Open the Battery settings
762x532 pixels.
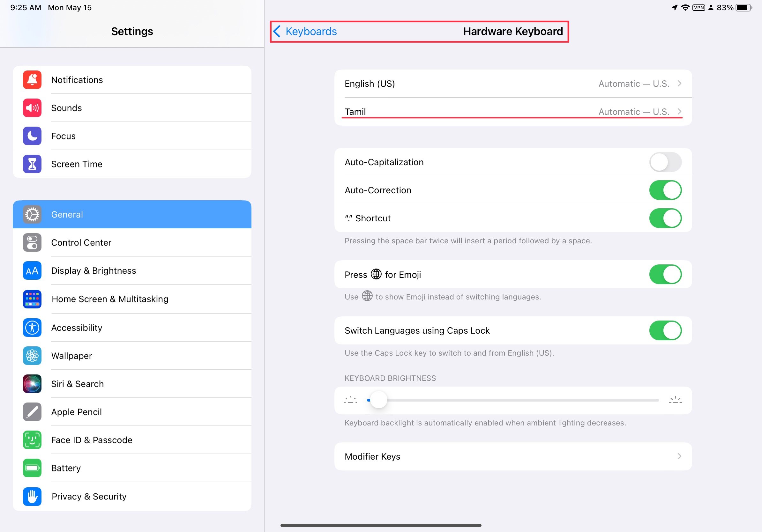click(x=66, y=468)
